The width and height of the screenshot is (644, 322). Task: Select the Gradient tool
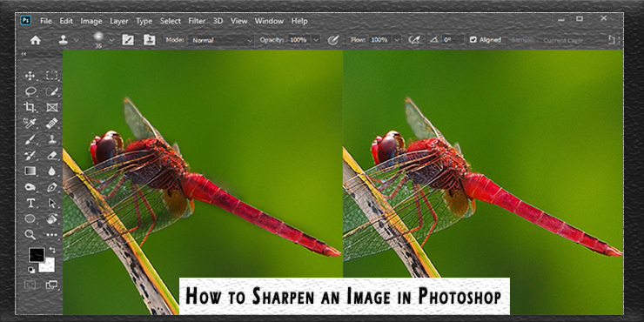pyautogui.click(x=30, y=171)
